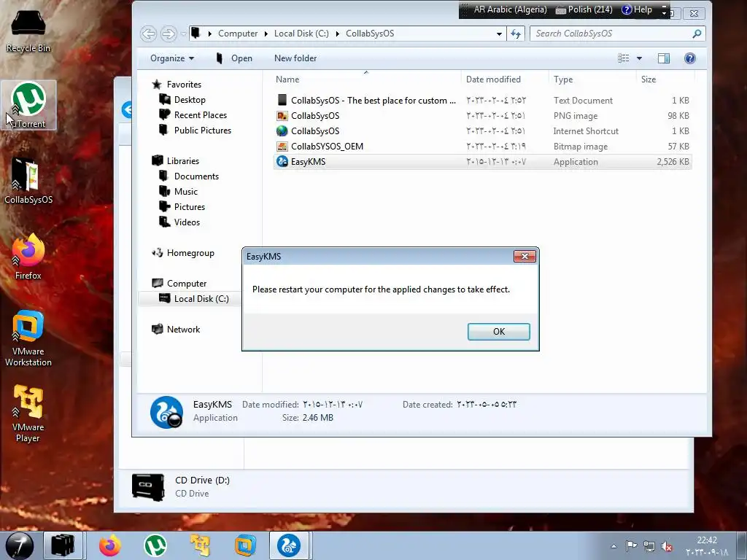747x560 pixels.
Task: Launch Firefox from the taskbar
Action: (109, 545)
